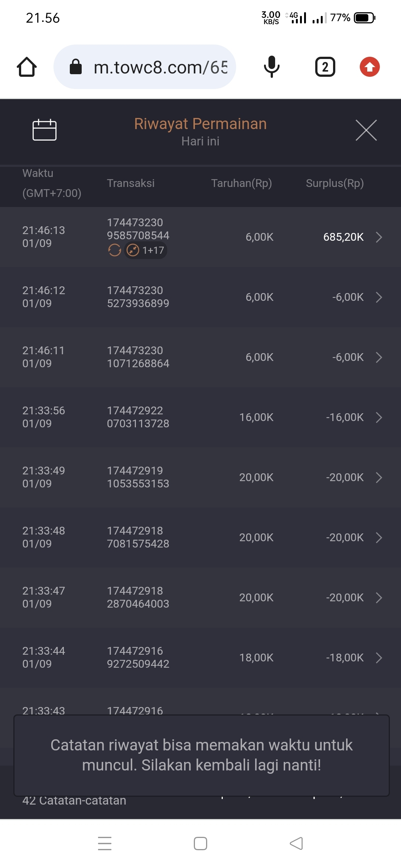Open transaction 174473230 1071268864 entry
This screenshot has height=868, width=401.
coord(138,357)
